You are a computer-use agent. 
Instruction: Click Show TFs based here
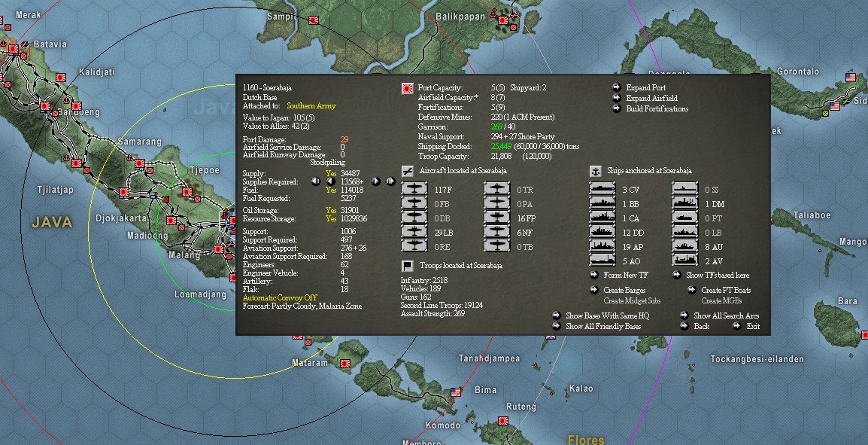pyautogui.click(x=718, y=275)
